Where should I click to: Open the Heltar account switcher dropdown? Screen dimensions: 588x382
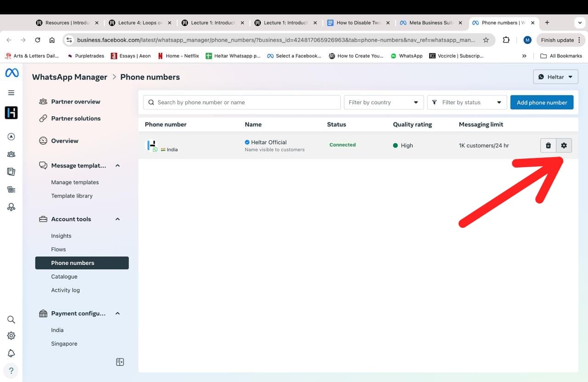(555, 77)
